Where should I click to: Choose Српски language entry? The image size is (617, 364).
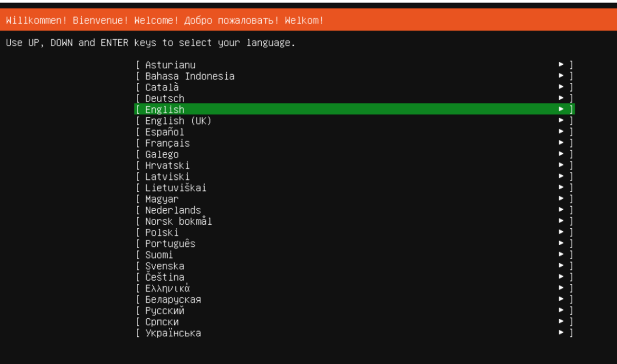pos(354,322)
